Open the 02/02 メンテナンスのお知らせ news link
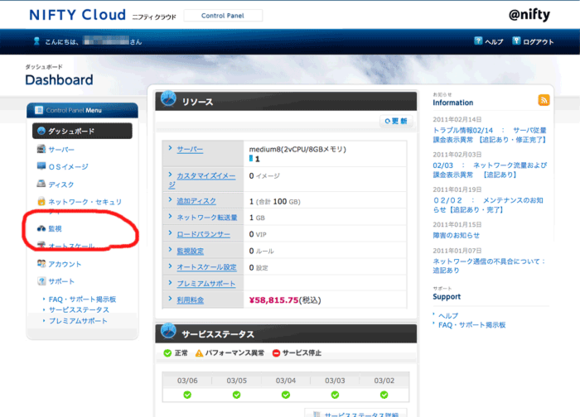 coord(488,205)
